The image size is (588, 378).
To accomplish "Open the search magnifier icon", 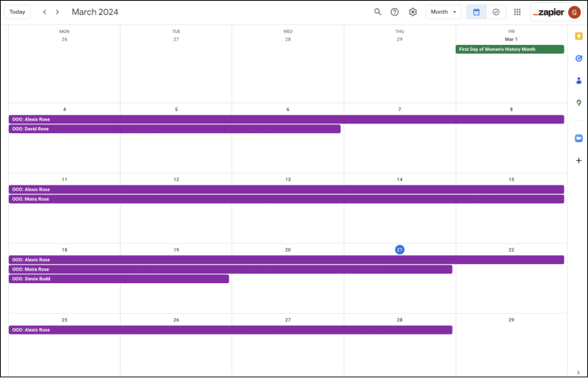I will [378, 12].
